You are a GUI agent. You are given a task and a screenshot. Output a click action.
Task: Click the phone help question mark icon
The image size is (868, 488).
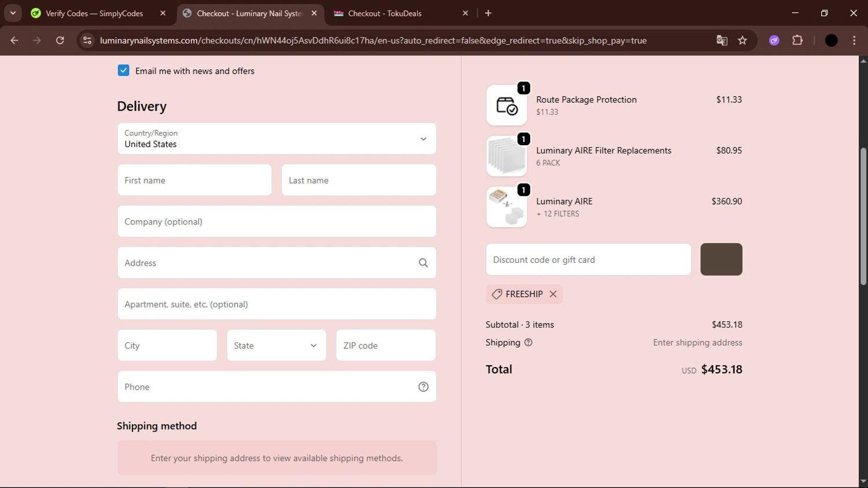(x=423, y=387)
